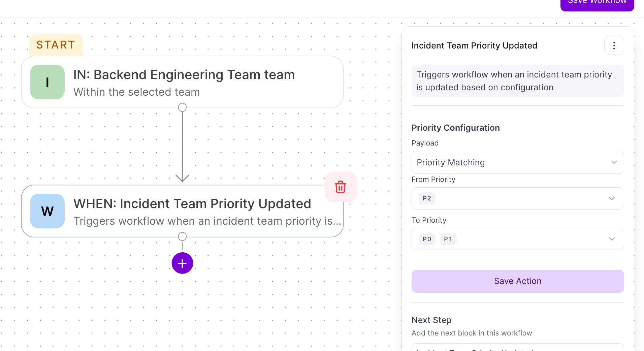Click the blue W node icon
Viewport: 644px width, 351px height.
47,211
